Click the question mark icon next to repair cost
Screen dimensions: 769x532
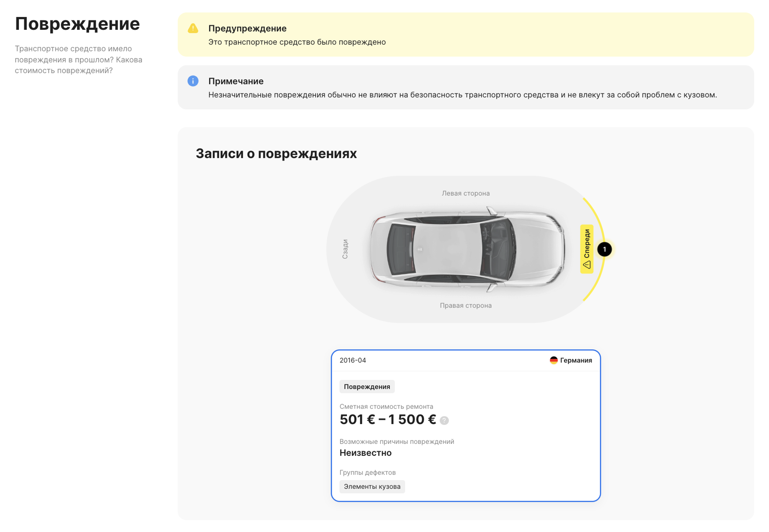tap(445, 421)
